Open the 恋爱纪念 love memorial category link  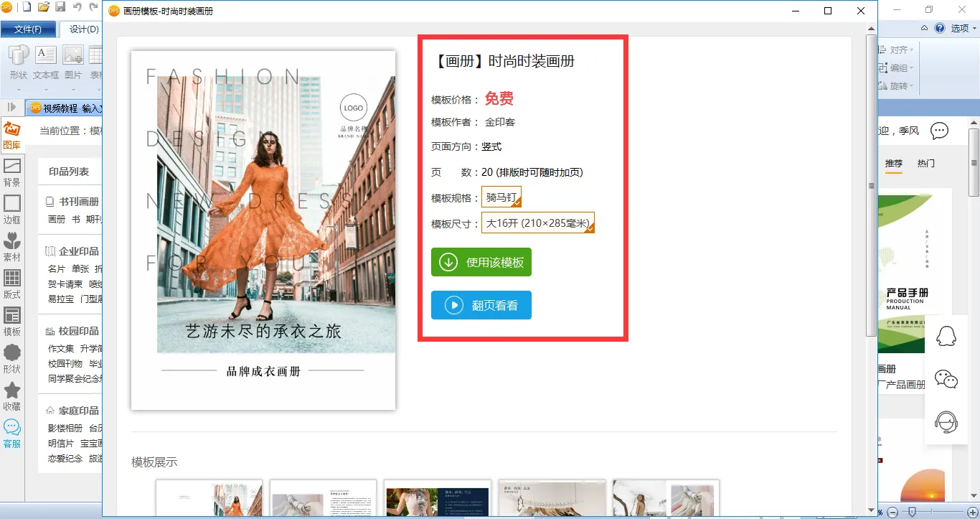[65, 458]
